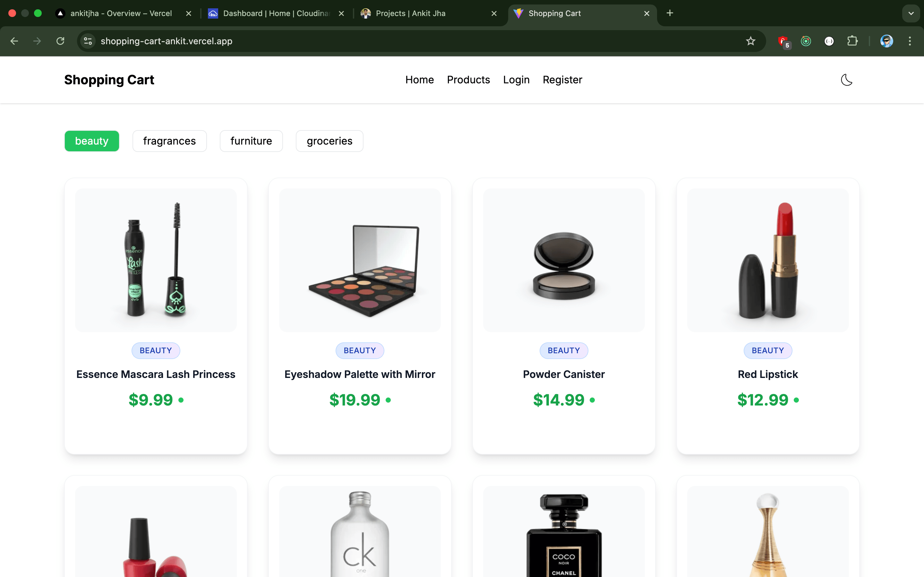Click the Register link in the header
The width and height of the screenshot is (924, 577).
(x=562, y=80)
